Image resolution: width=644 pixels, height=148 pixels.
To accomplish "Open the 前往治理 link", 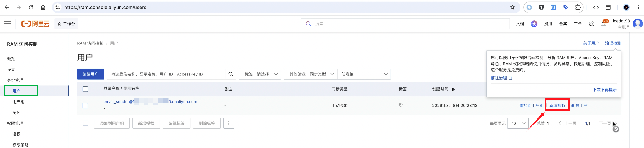I will [501, 78].
